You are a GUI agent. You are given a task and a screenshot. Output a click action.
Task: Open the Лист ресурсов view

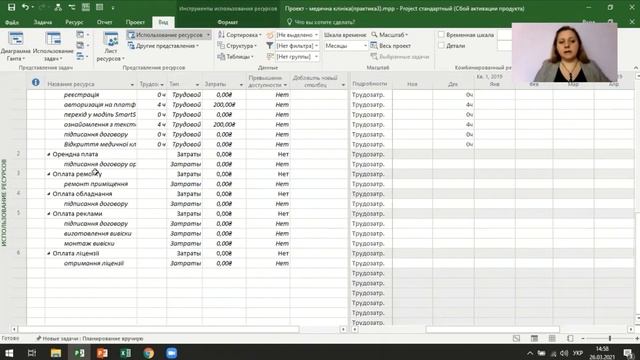(111, 46)
